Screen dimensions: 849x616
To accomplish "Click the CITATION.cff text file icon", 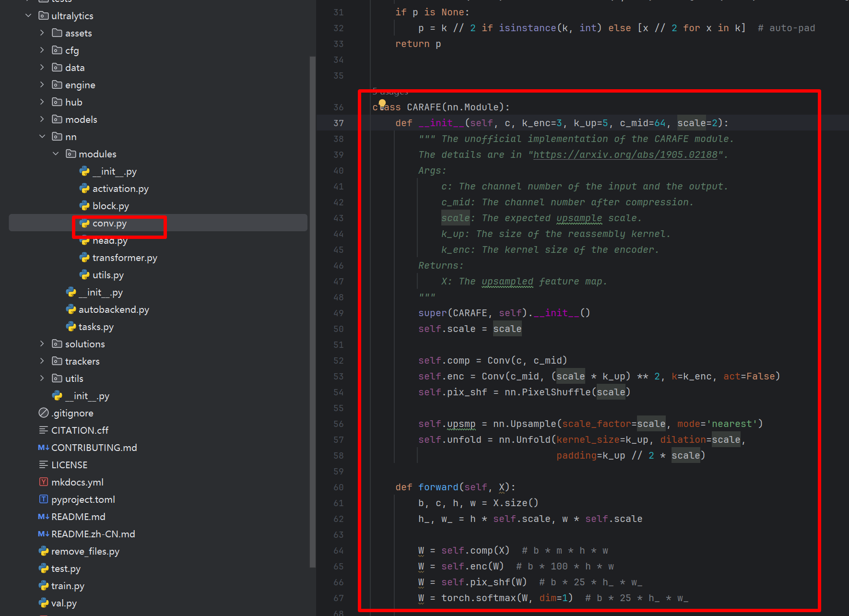I will (44, 430).
